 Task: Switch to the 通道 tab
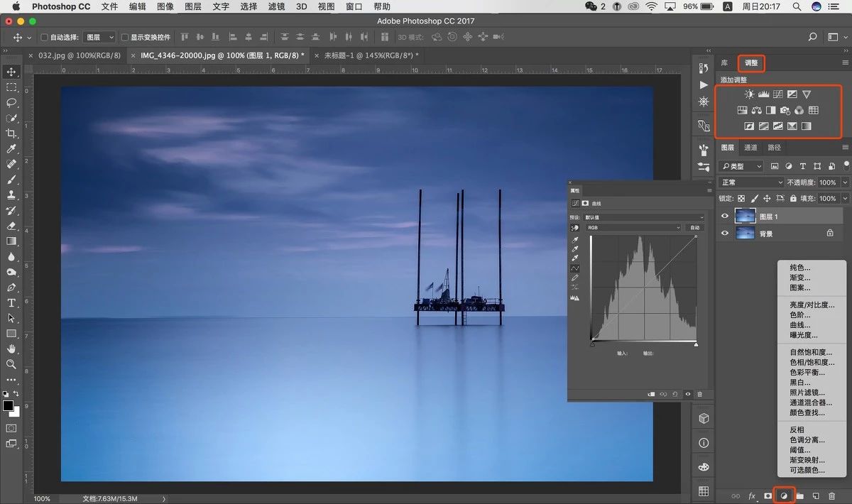tap(750, 148)
